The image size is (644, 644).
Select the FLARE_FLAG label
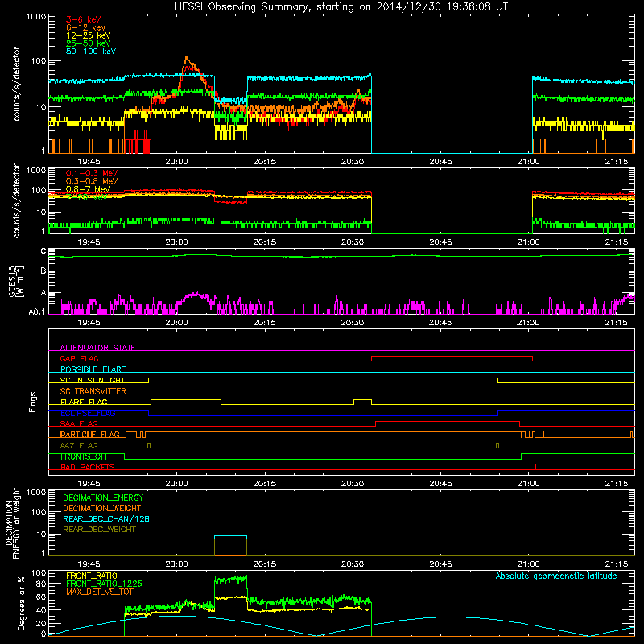[x=84, y=402]
